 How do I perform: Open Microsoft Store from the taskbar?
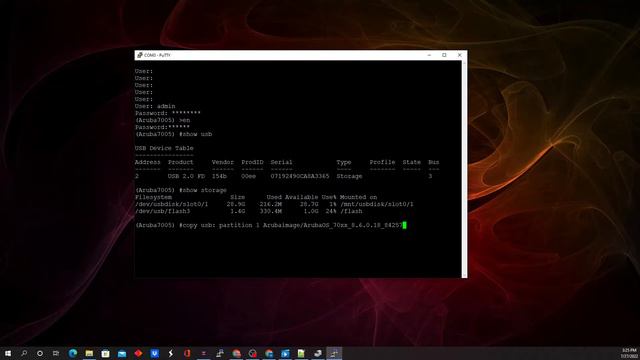click(x=105, y=353)
